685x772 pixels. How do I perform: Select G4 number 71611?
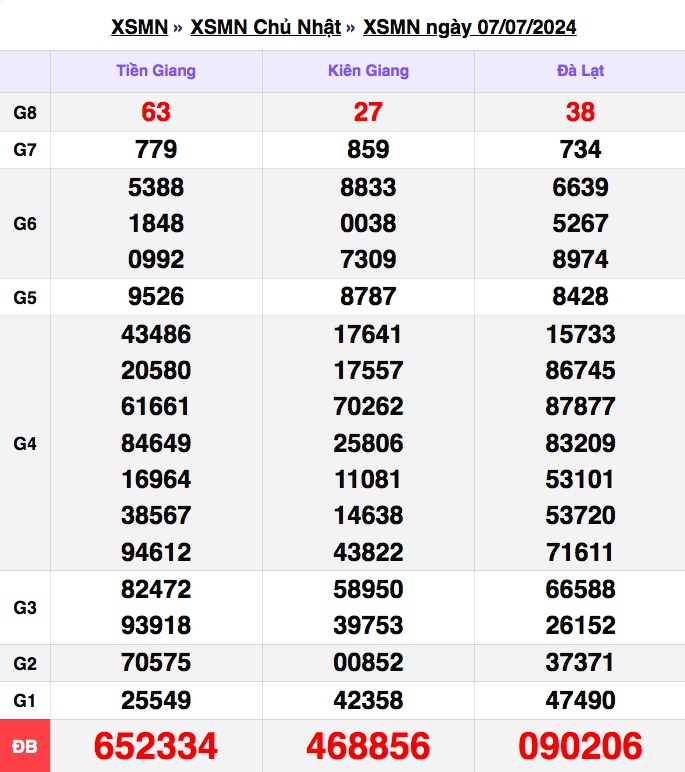tap(580, 552)
